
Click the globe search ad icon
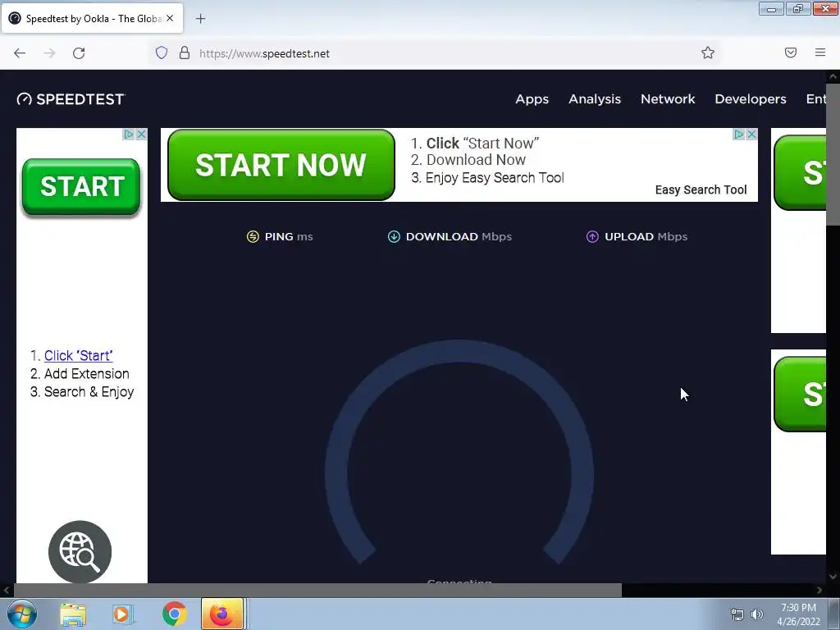(x=80, y=552)
